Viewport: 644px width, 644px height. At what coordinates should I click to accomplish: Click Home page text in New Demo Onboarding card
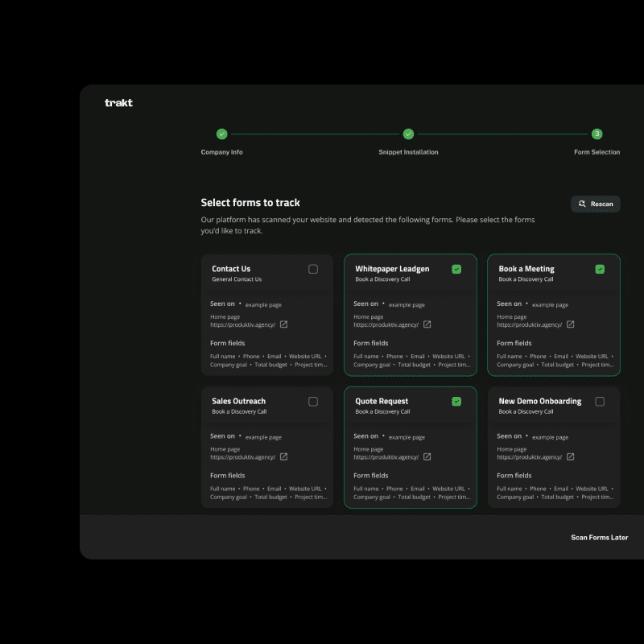click(512, 449)
